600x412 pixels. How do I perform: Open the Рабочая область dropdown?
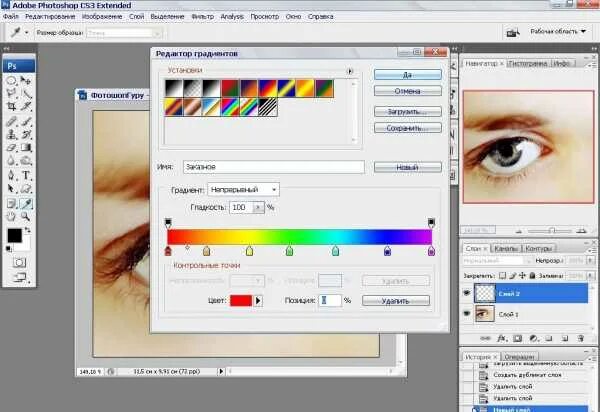[558, 31]
